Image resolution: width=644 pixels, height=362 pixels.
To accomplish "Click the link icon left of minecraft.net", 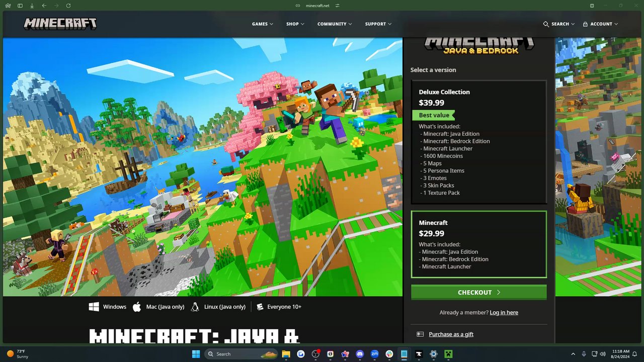I will (298, 6).
